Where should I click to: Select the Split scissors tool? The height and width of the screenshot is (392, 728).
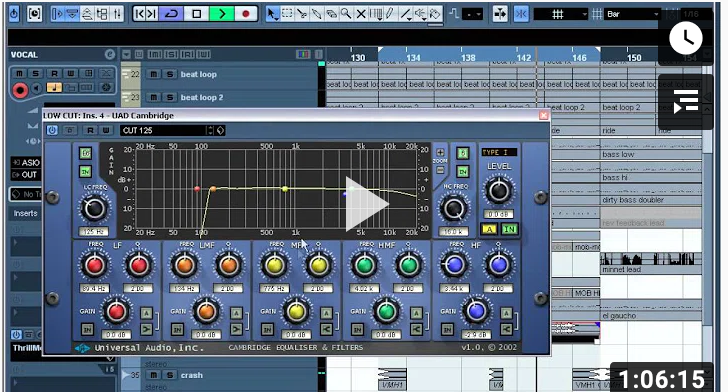coord(302,14)
